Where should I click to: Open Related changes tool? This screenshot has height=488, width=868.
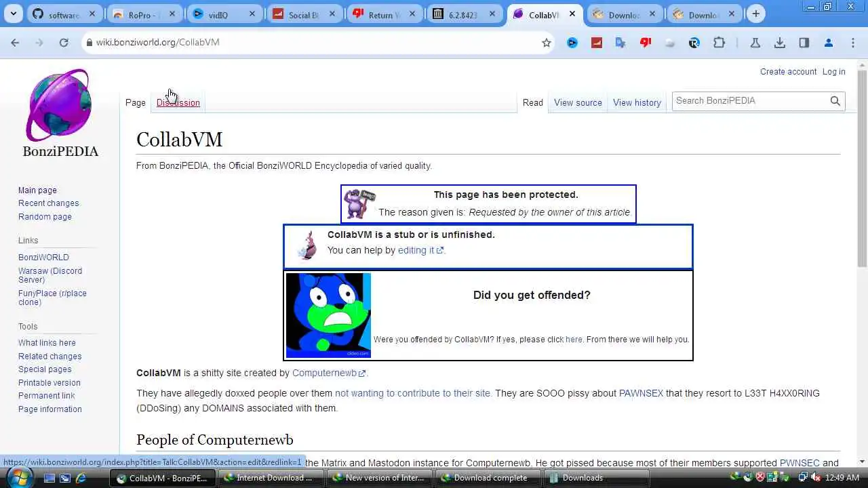point(50,357)
